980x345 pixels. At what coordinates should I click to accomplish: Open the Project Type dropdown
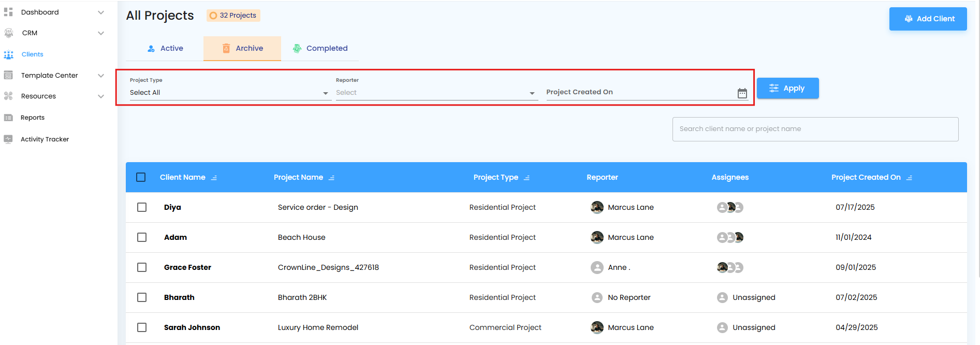coord(229,93)
